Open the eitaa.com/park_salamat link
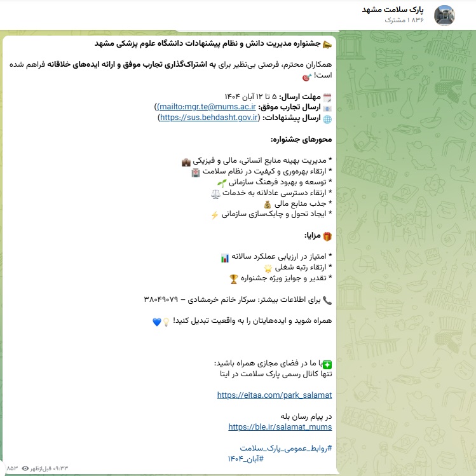Image resolution: width=476 pixels, height=476 pixels. [x=275, y=395]
